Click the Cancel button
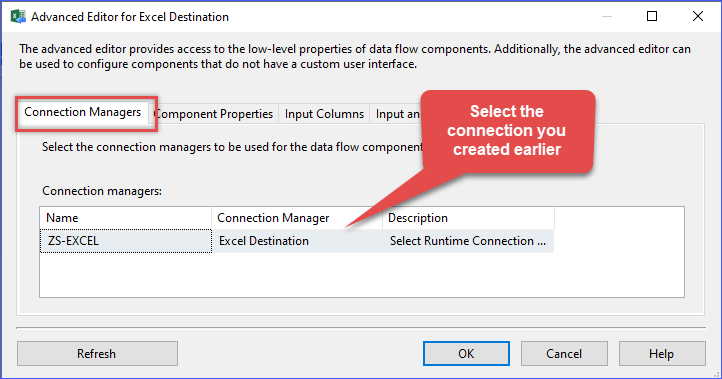Screen dimensions: 722x379 [564, 354]
